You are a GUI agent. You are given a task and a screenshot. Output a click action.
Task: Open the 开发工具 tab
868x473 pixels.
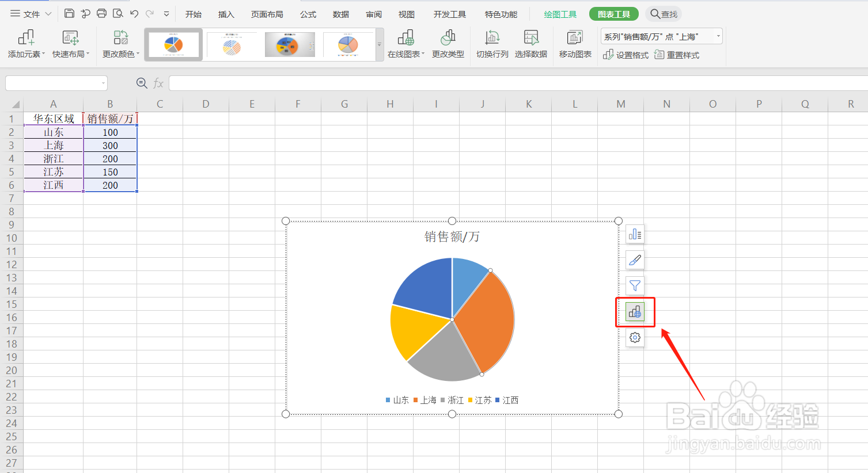coord(450,14)
